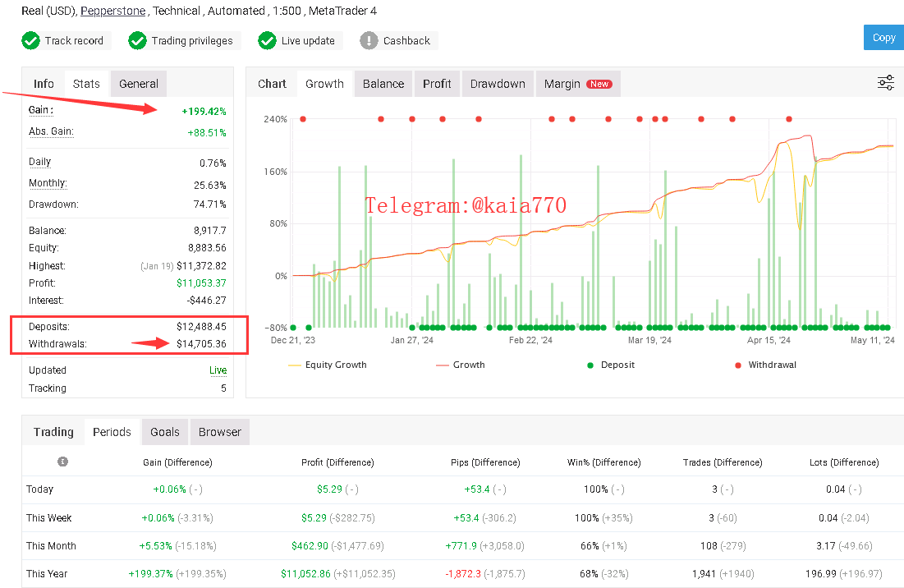Click the Lots (Difference) column header
Viewport: 904px width, 588px height.
point(844,462)
